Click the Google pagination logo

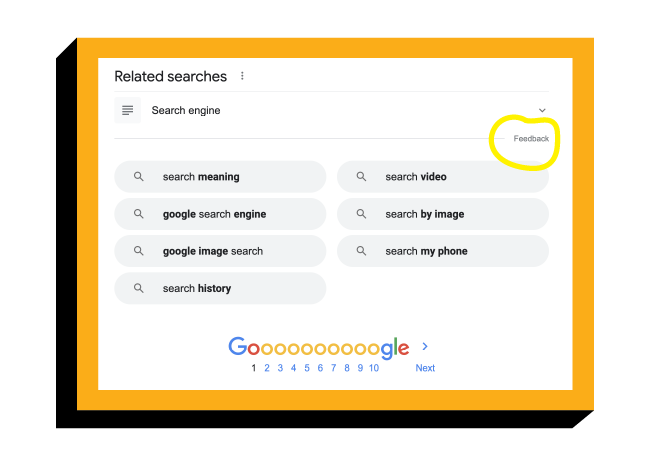(x=318, y=348)
